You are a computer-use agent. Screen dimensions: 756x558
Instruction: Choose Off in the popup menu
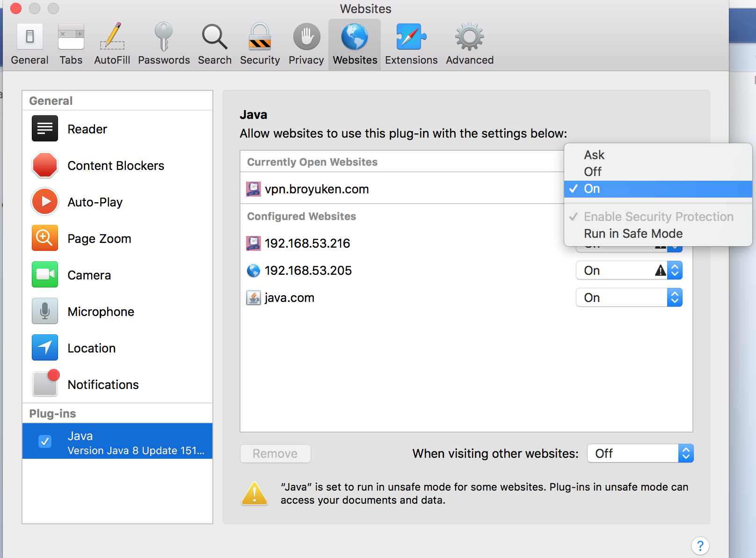tap(658, 172)
